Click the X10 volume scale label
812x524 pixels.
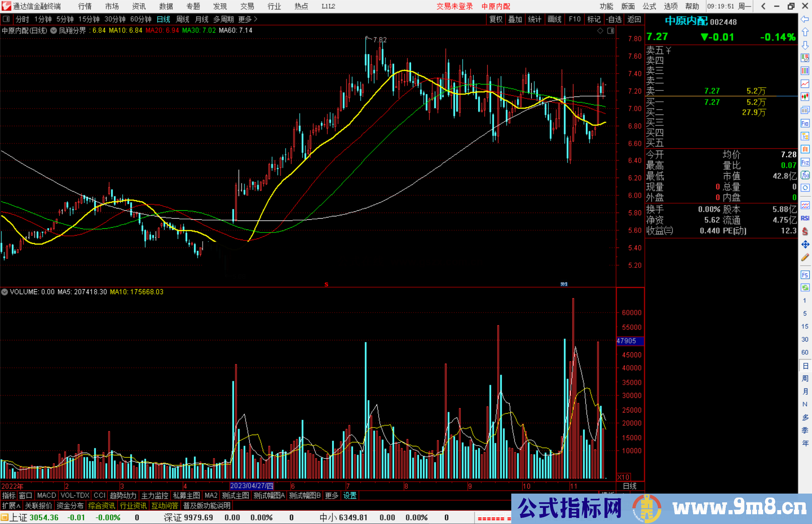[624, 477]
